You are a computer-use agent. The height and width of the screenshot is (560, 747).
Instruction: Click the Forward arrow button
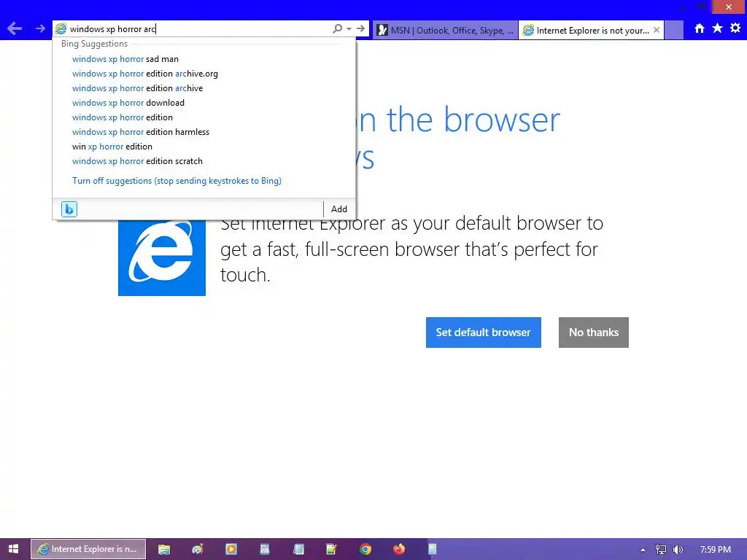[40, 28]
